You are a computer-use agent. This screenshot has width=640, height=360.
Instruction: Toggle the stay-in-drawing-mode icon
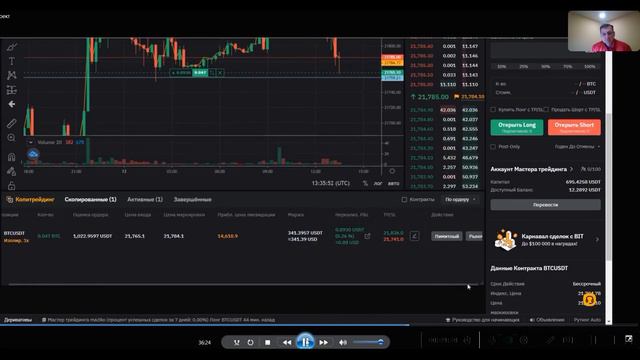[x=11, y=171]
